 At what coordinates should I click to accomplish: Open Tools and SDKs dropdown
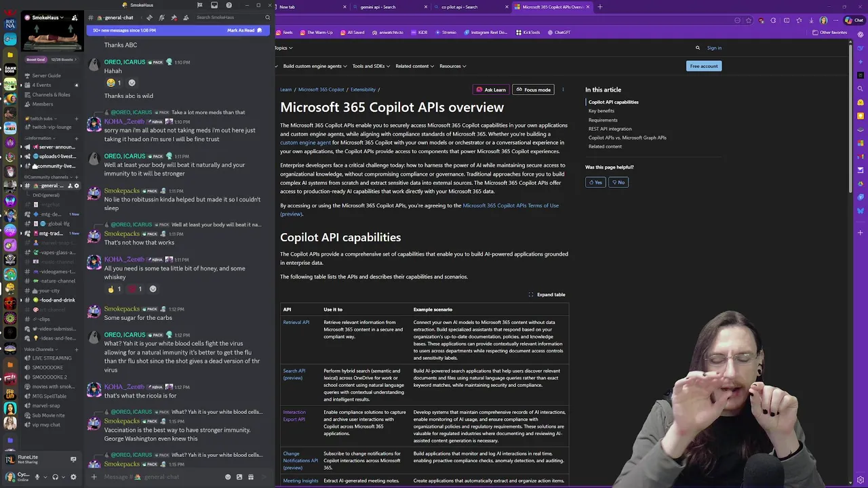click(371, 66)
